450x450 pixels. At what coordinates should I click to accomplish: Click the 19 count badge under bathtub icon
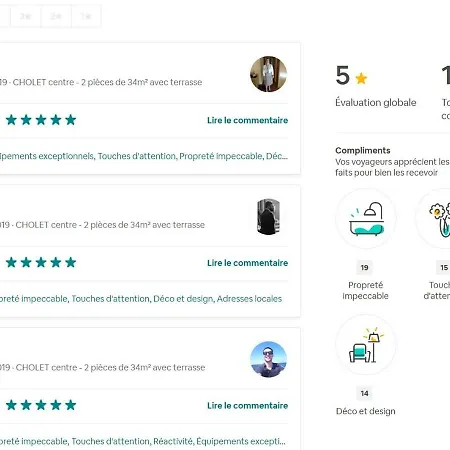[364, 267]
